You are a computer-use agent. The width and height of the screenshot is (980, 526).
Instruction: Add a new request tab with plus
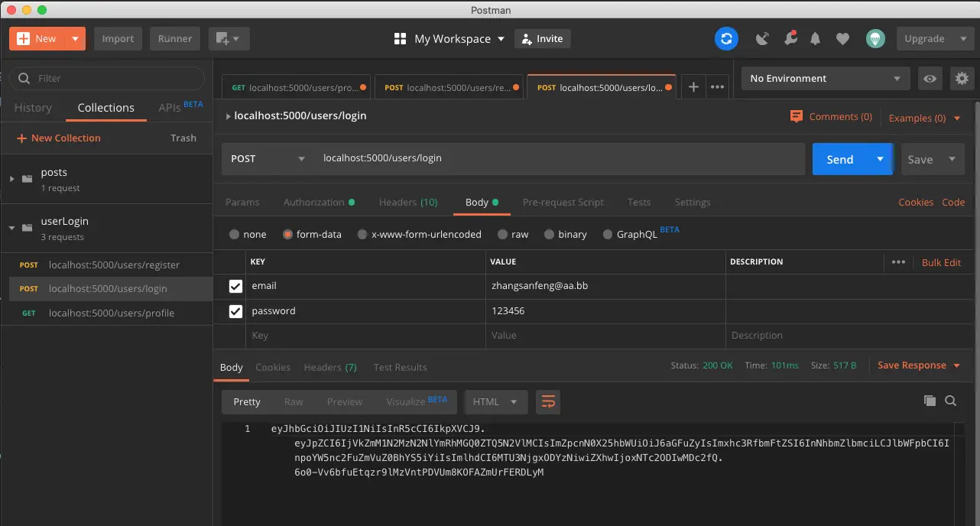pyautogui.click(x=693, y=87)
